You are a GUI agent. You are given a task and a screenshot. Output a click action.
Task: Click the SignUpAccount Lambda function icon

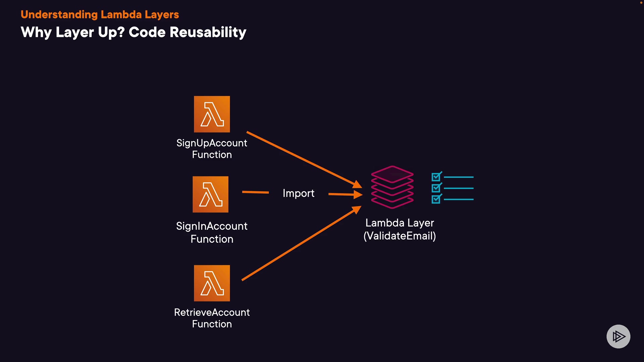click(x=212, y=114)
